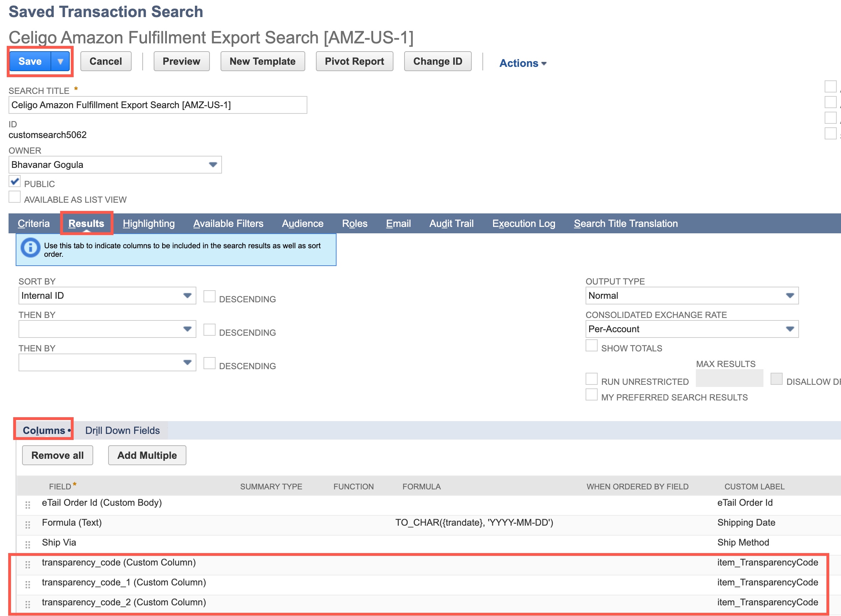Viewport: 841px width, 616px height.
Task: Click drag handle of transparency_code row
Action: coord(28,564)
